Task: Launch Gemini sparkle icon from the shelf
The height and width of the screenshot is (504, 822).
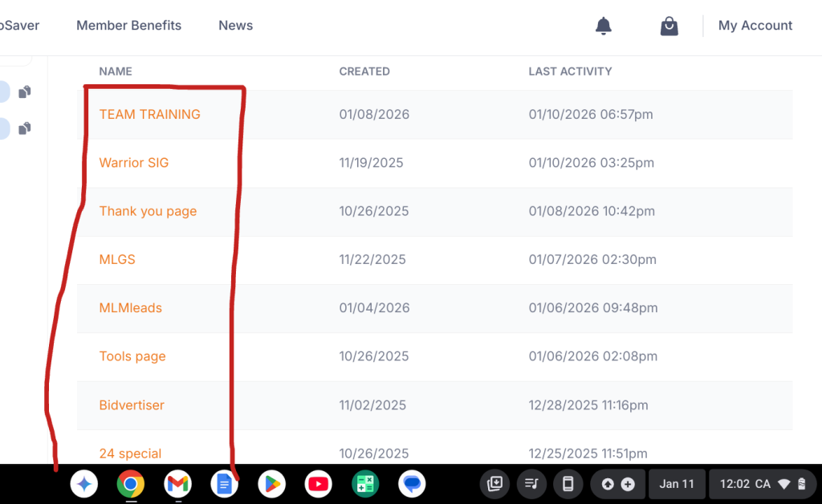Action: click(x=84, y=484)
